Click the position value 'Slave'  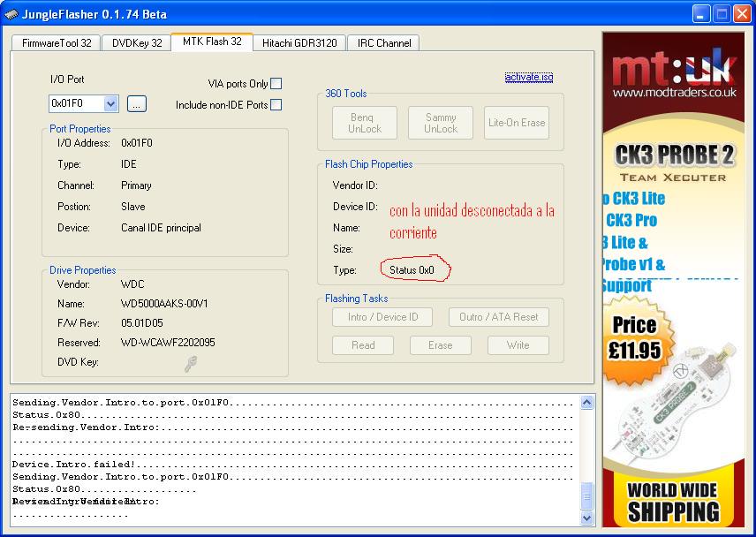133,207
